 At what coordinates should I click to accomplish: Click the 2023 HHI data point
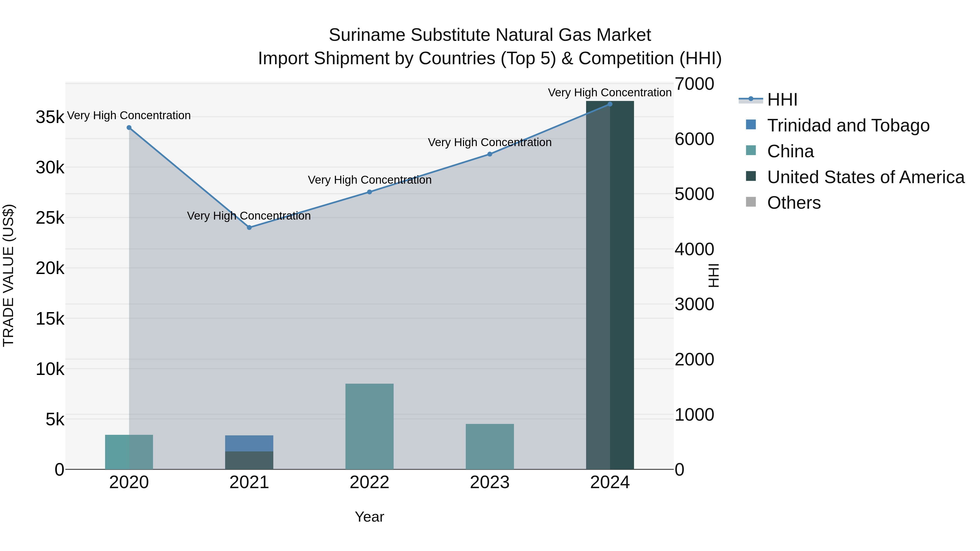tap(490, 154)
